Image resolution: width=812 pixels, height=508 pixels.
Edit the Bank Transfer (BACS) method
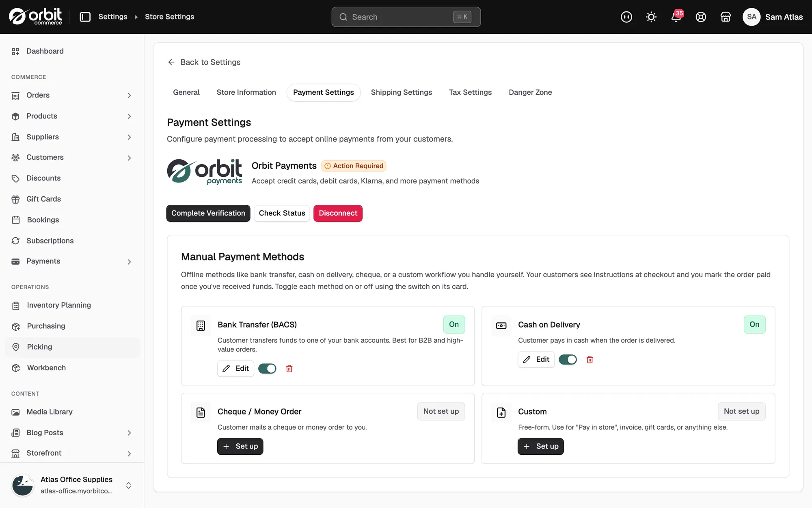235,369
